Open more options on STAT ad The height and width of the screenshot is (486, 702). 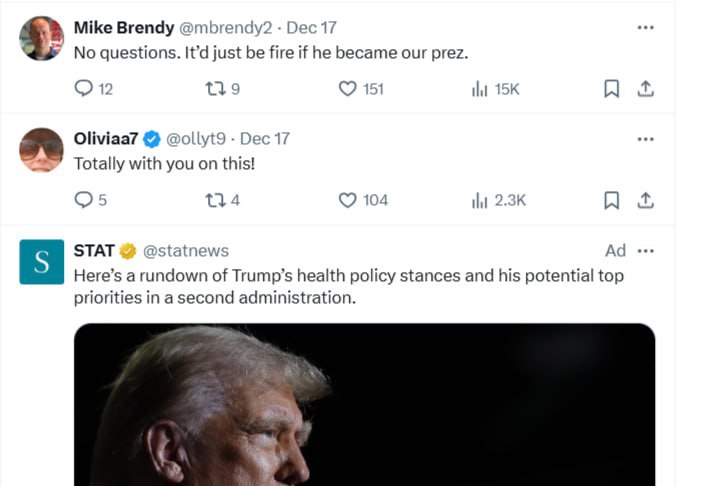coord(646,250)
